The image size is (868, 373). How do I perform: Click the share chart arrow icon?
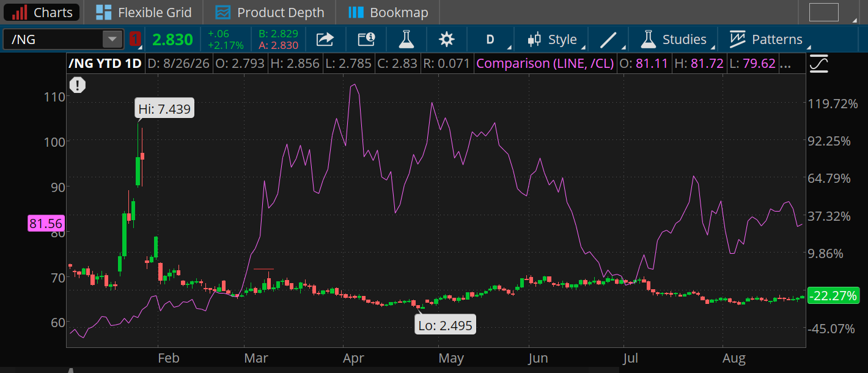click(x=325, y=40)
